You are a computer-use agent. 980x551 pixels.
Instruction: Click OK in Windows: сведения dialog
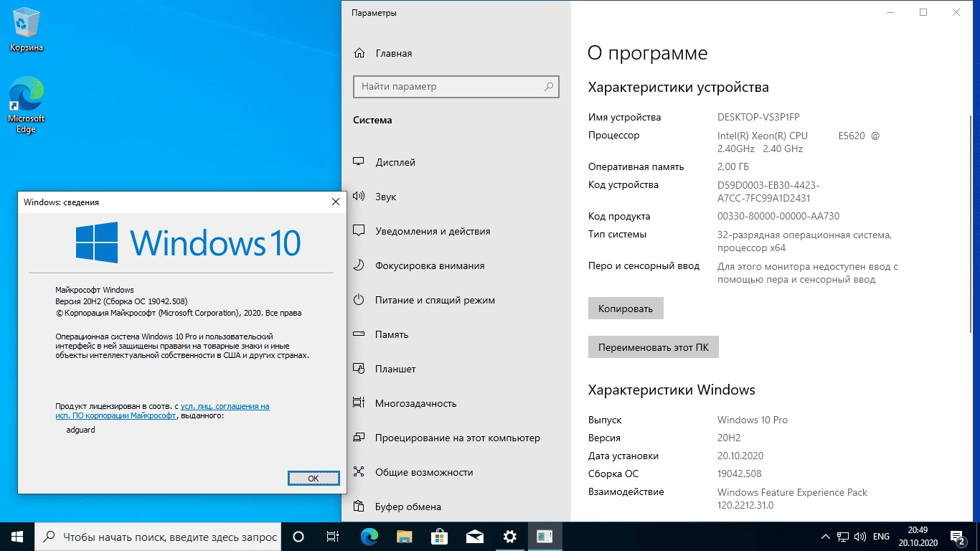tap(314, 478)
